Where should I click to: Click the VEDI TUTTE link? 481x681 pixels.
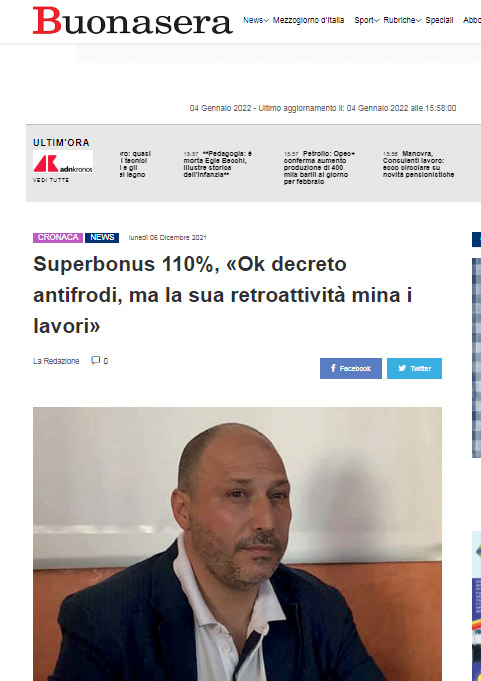point(51,180)
